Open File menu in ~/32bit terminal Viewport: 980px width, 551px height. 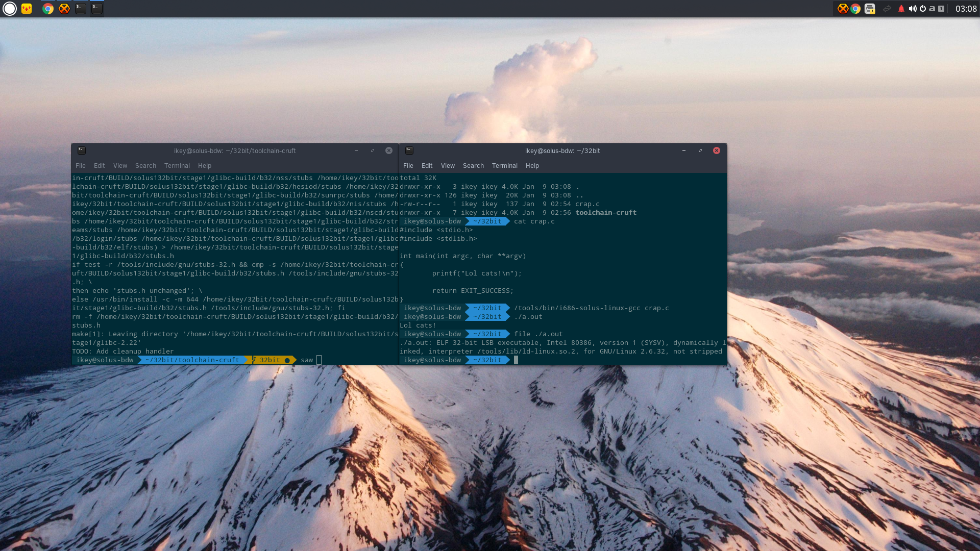point(408,166)
